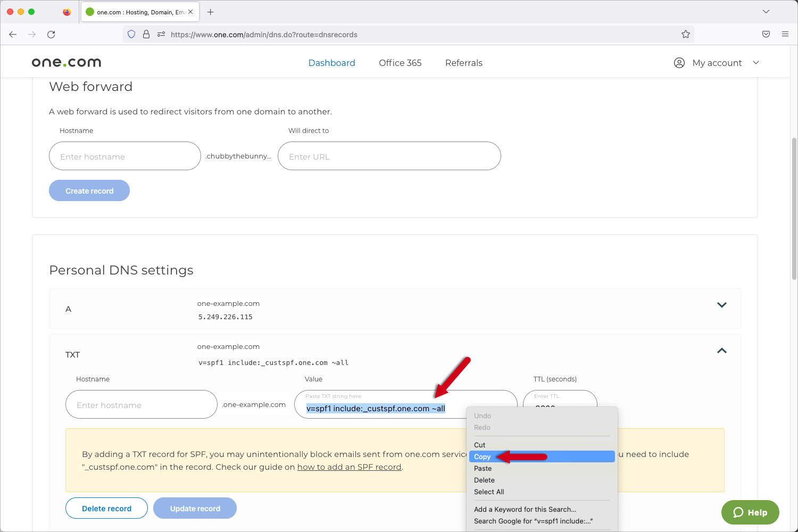Click the save to Pocket icon
Screen dimensions: 798x532
point(766,34)
